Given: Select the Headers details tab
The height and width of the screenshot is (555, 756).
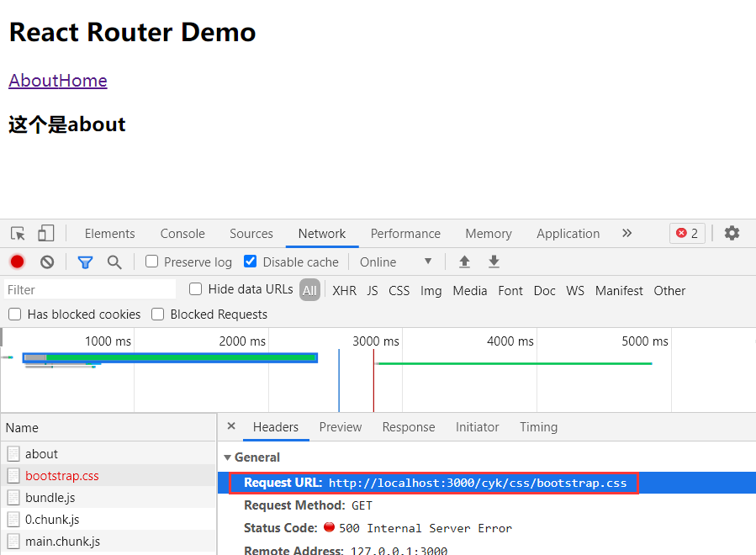Looking at the screenshot, I should point(276,427).
